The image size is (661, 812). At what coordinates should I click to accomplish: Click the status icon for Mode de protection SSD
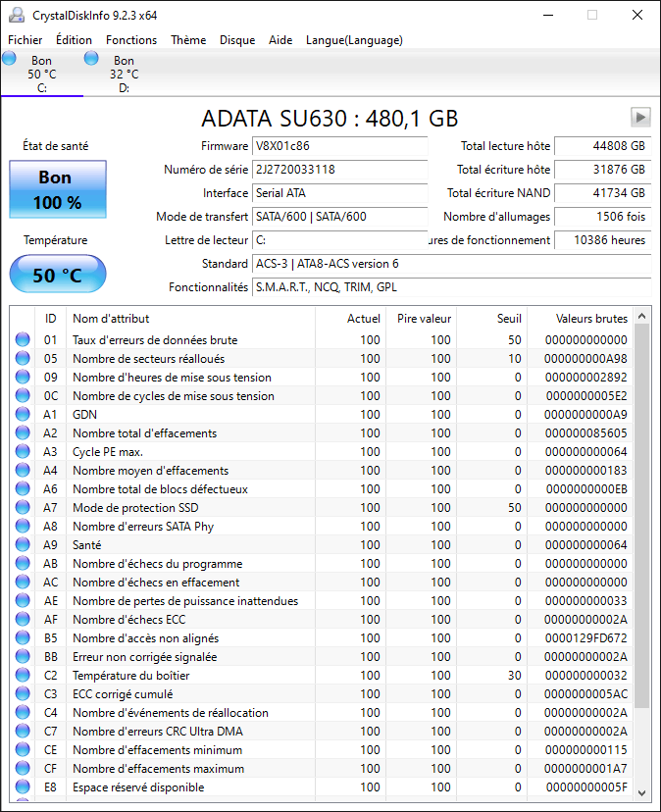[23, 507]
